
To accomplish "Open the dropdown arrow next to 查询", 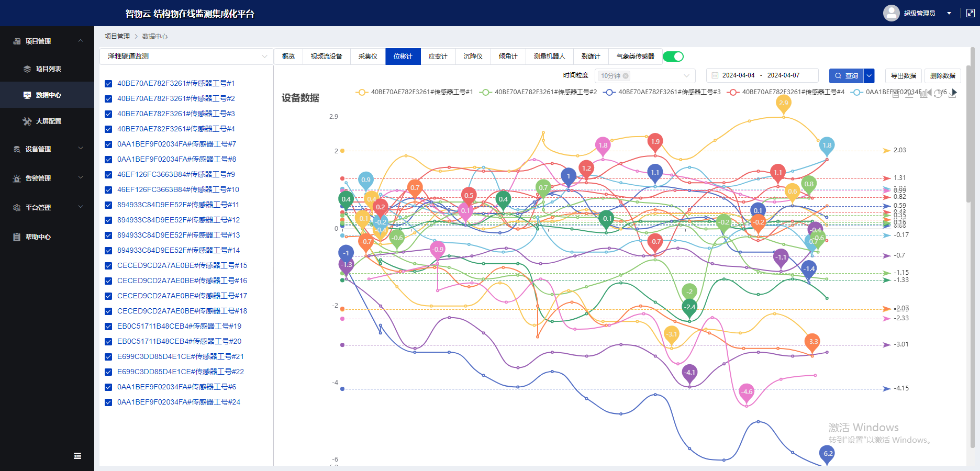I will tap(869, 76).
